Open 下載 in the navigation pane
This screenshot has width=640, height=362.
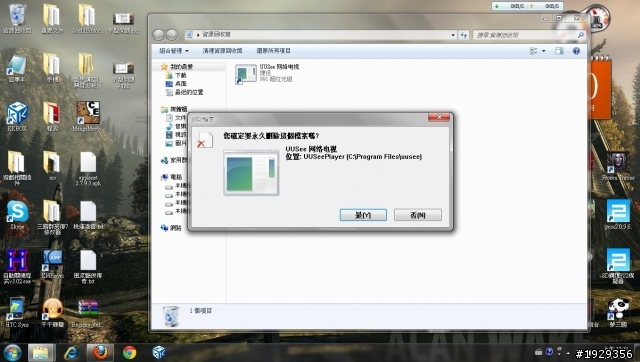176,75
